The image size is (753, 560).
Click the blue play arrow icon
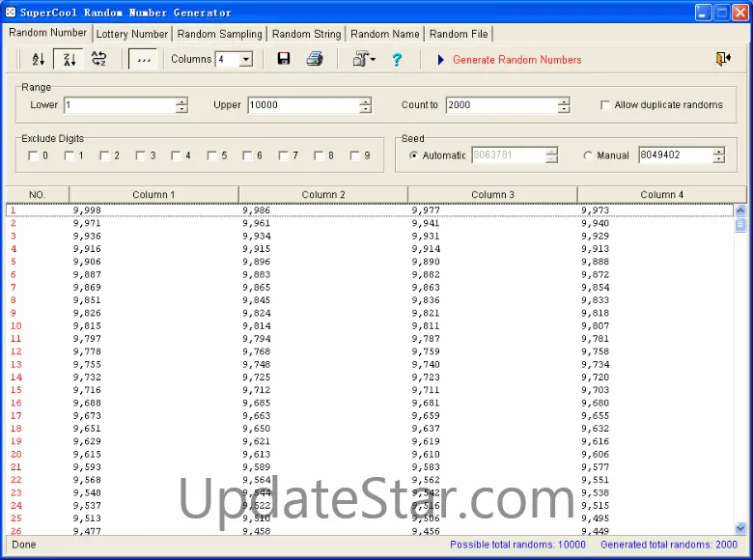(x=440, y=60)
